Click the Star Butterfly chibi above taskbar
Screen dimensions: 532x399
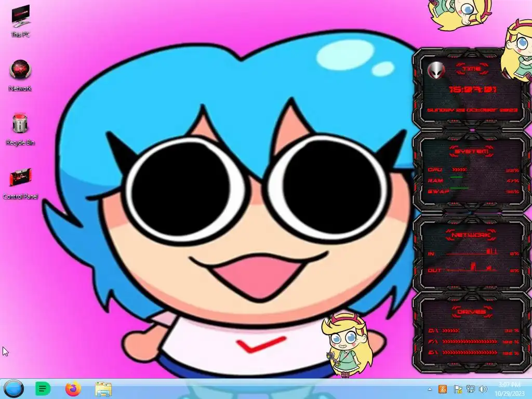coord(347,345)
